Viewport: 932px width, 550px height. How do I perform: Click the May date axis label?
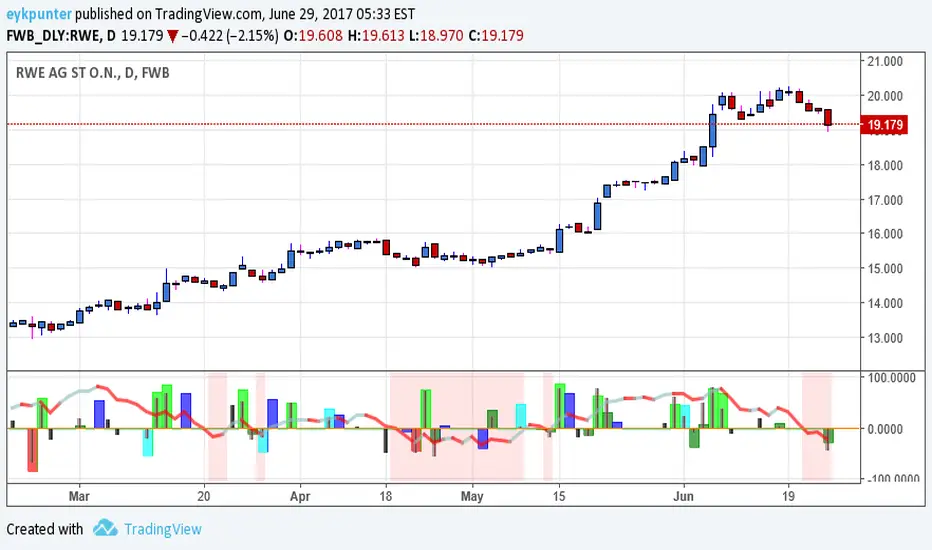tap(472, 496)
